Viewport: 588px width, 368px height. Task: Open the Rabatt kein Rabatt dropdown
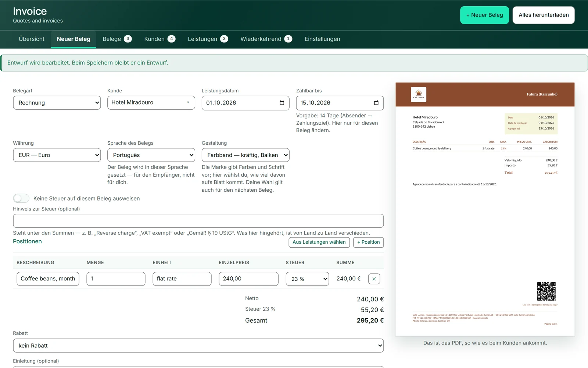point(198,346)
